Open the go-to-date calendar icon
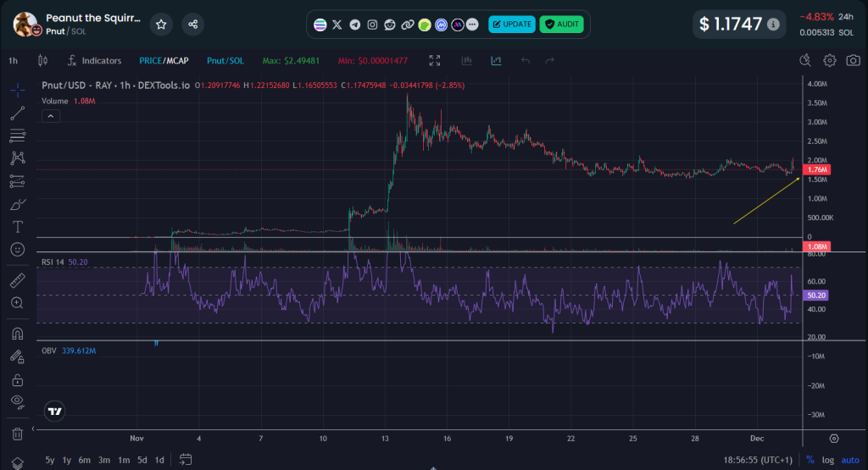 [186, 460]
